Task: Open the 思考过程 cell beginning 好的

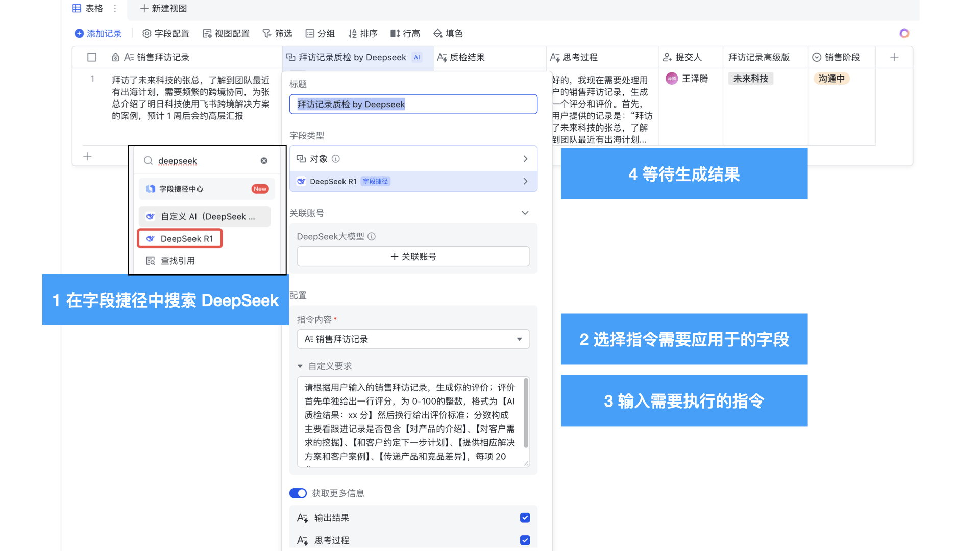Action: [602, 110]
